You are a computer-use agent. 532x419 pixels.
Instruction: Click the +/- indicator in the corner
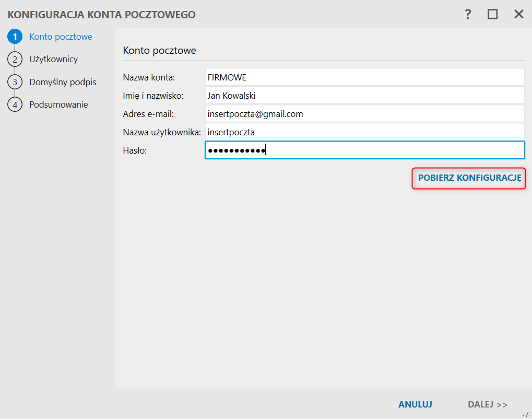point(526,414)
